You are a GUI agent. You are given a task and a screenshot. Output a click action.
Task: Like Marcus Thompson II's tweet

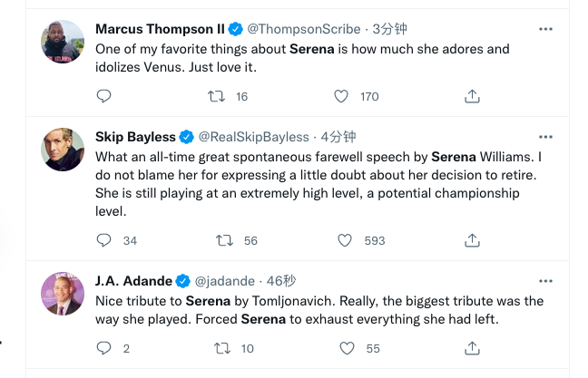point(341,96)
